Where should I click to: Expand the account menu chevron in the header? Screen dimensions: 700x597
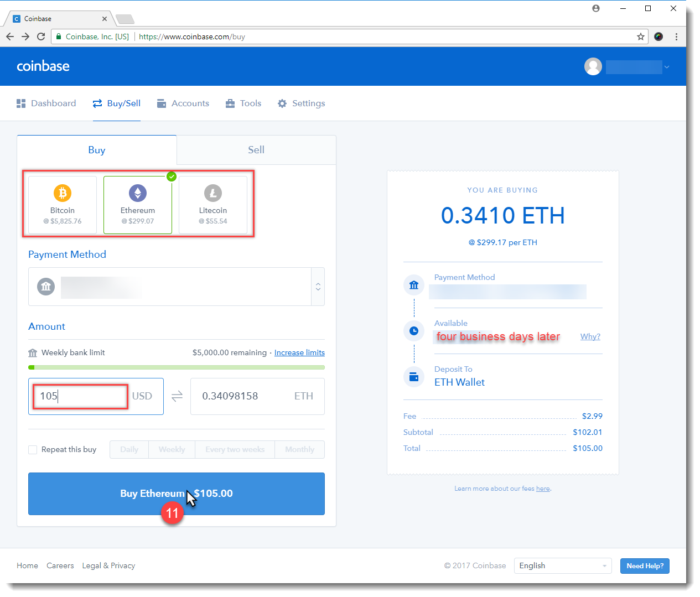click(667, 67)
